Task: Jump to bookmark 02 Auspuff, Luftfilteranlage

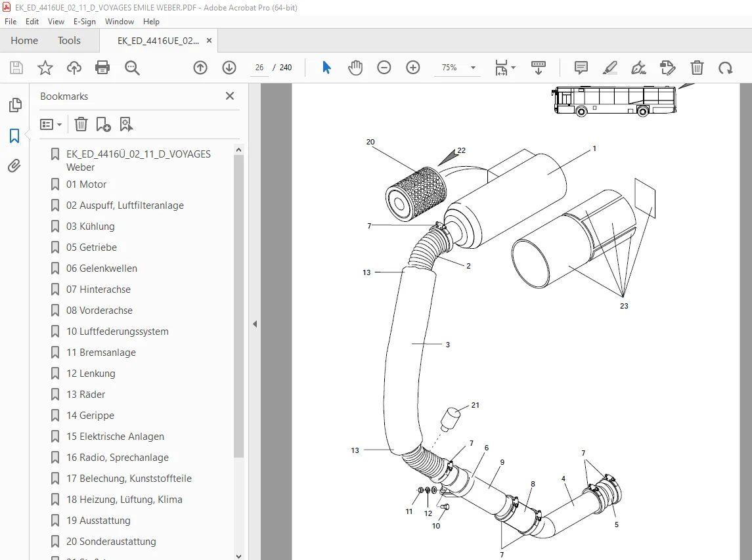Action: click(125, 205)
